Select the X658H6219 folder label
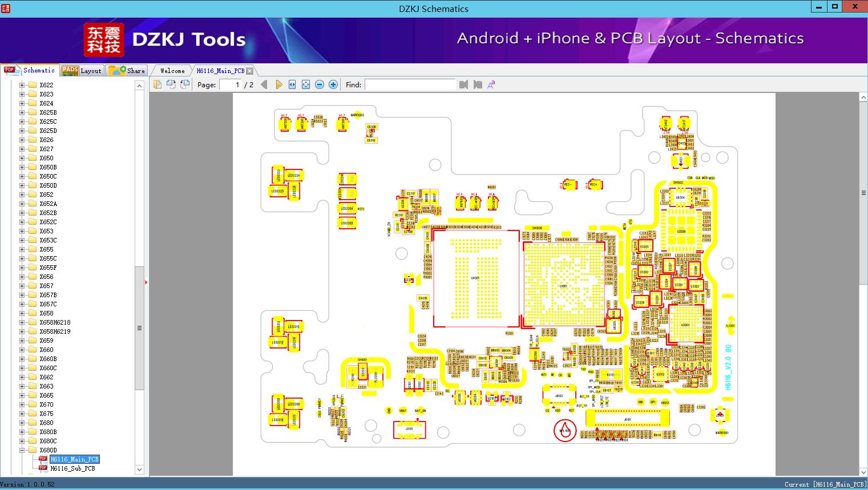The image size is (868, 490). tap(55, 331)
